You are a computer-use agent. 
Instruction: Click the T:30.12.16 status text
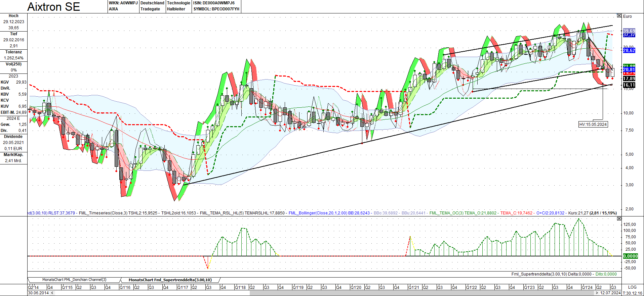(632, 293)
